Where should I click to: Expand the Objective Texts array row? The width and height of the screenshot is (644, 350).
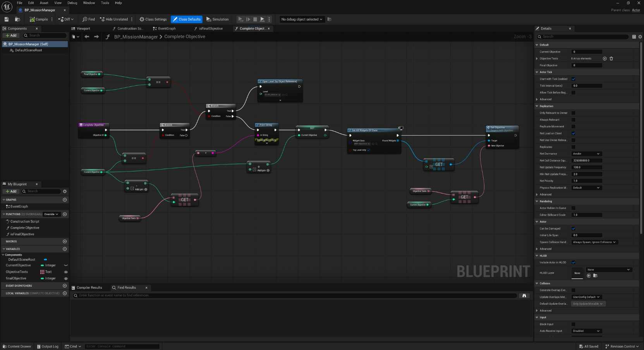click(x=537, y=59)
